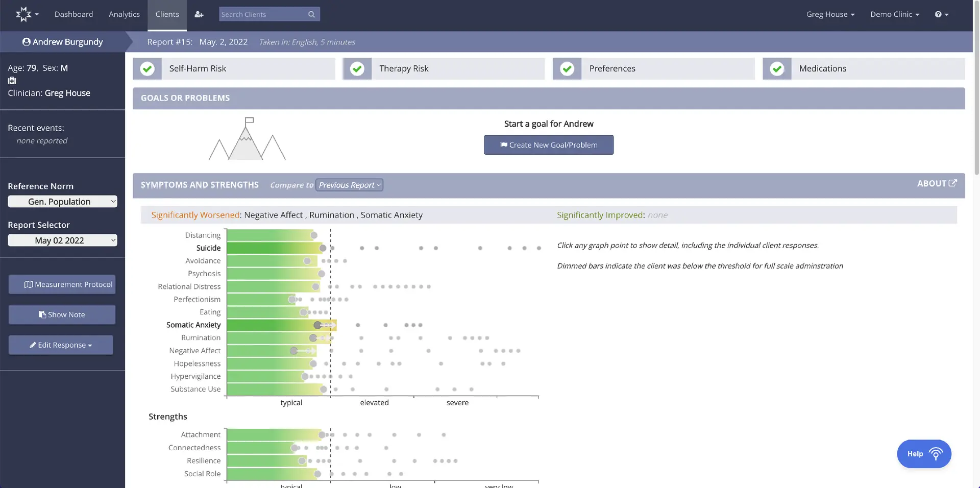The width and height of the screenshot is (980, 488).
Task: Expand the Previous Report comparison dropdown
Action: (x=349, y=185)
